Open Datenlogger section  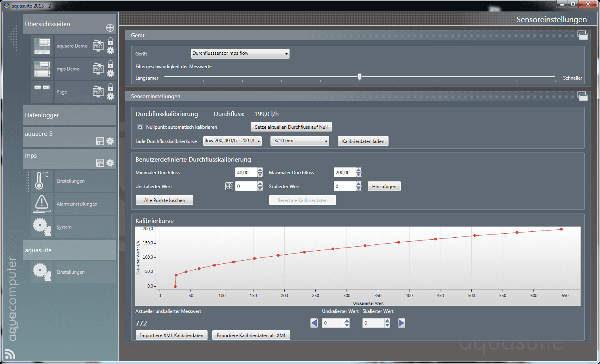(x=69, y=115)
